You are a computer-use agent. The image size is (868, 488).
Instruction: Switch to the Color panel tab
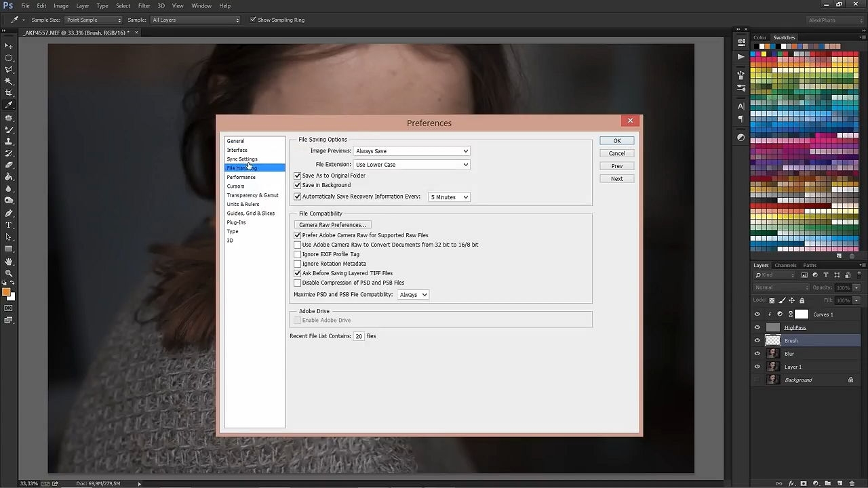759,37
